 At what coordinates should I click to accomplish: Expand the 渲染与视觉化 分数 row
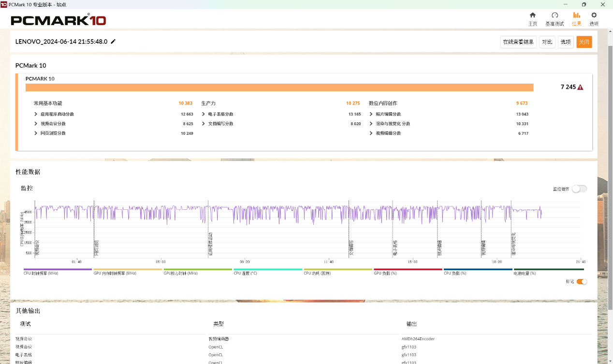371,124
